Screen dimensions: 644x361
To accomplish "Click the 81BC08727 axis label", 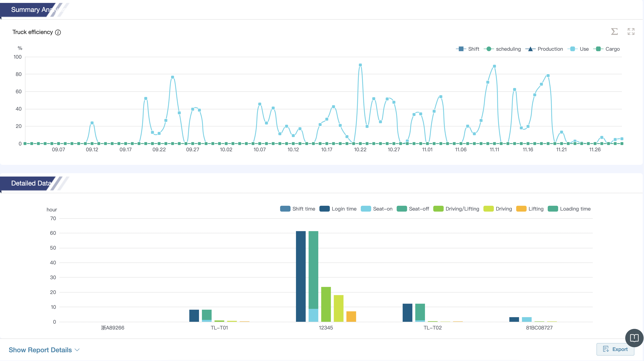I will [x=539, y=328].
